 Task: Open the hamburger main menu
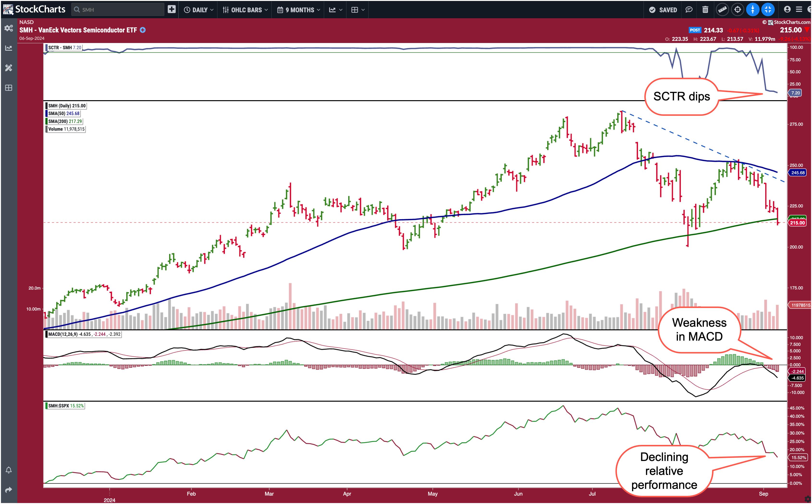799,9
